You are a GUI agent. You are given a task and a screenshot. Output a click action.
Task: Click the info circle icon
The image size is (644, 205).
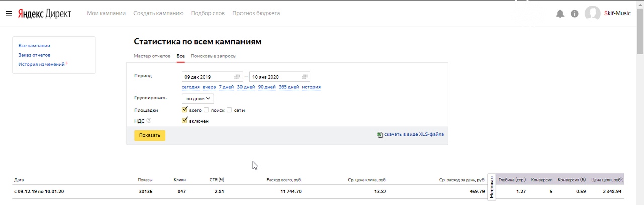coord(575,14)
